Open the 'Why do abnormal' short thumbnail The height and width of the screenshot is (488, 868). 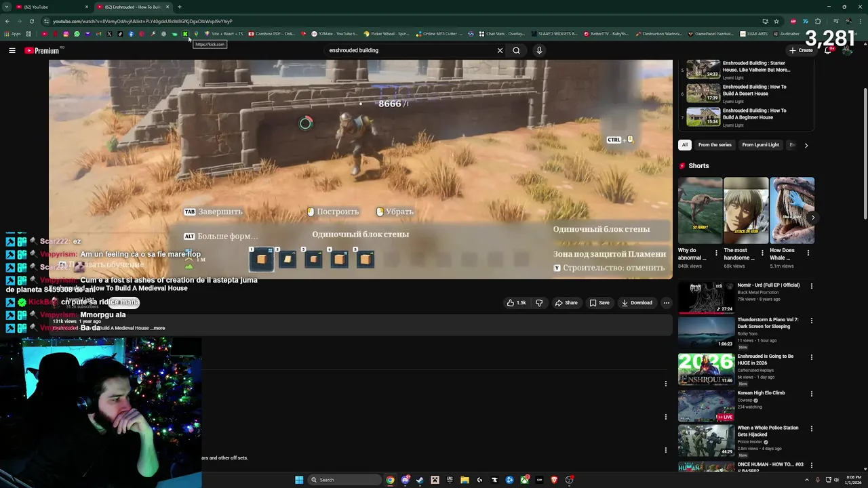click(700, 210)
